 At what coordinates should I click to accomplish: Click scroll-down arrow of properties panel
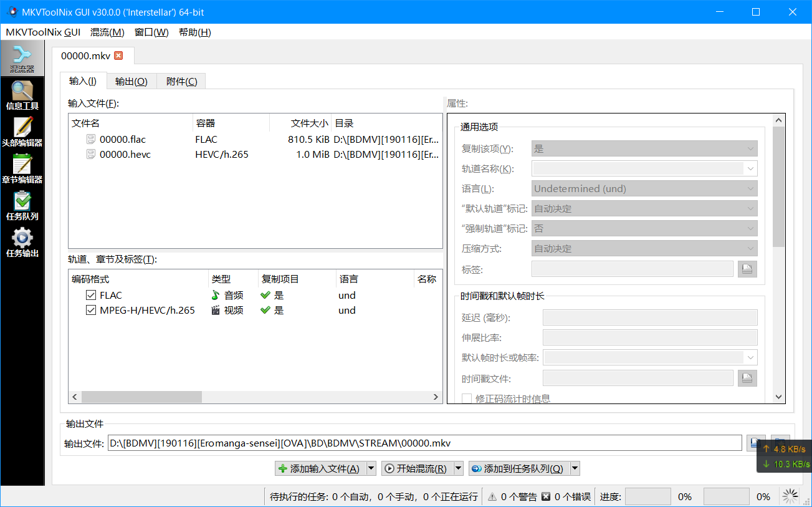(x=778, y=397)
